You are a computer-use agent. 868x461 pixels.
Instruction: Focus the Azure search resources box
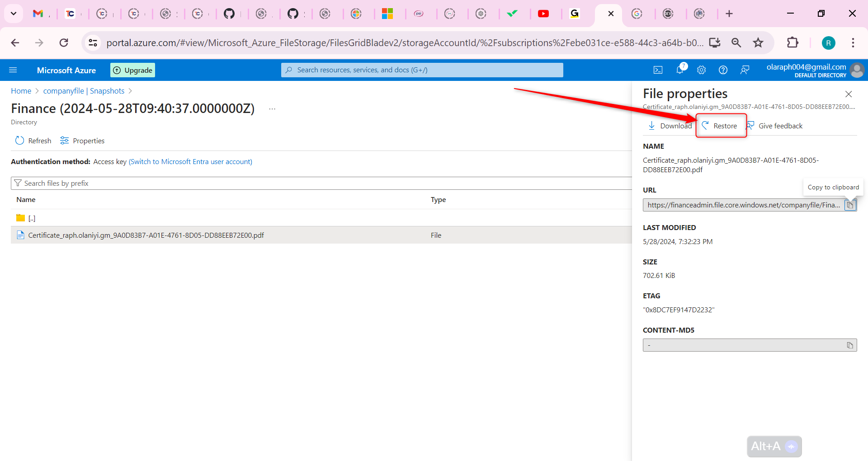pyautogui.click(x=422, y=70)
